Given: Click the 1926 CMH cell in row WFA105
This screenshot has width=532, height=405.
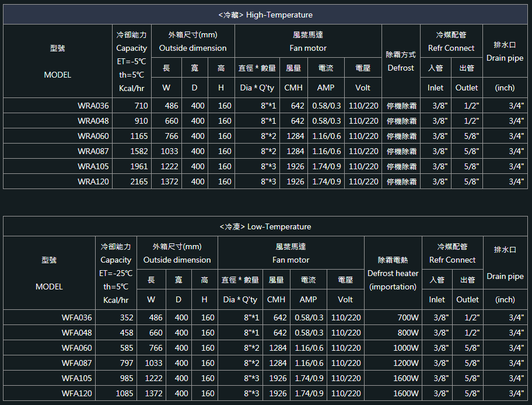Looking at the screenshot, I should click(278, 378).
